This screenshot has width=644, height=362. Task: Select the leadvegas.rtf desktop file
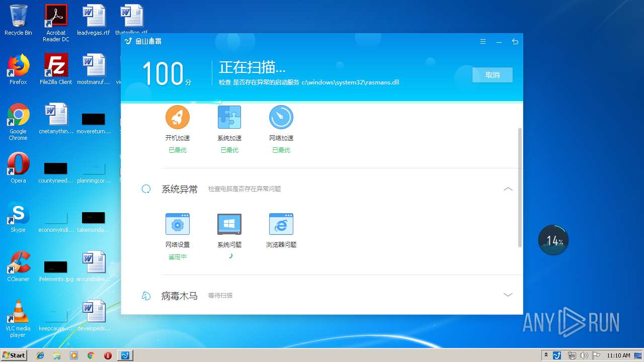point(94,20)
